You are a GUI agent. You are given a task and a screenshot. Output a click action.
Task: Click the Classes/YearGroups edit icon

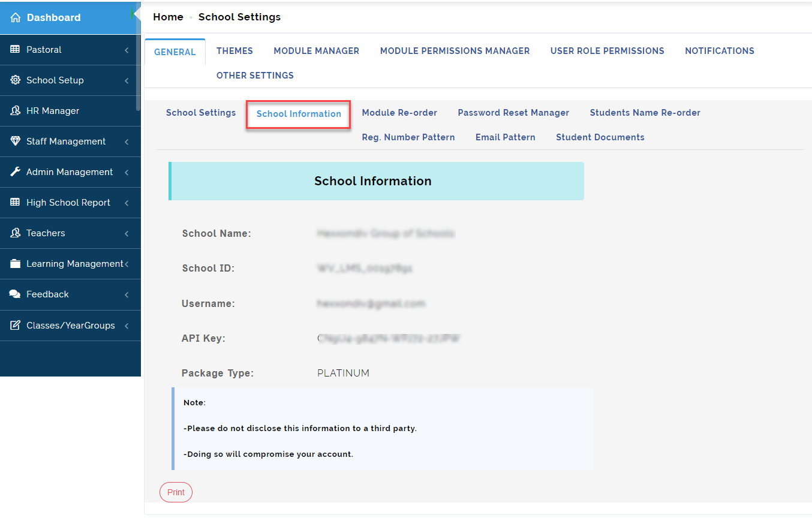click(16, 326)
